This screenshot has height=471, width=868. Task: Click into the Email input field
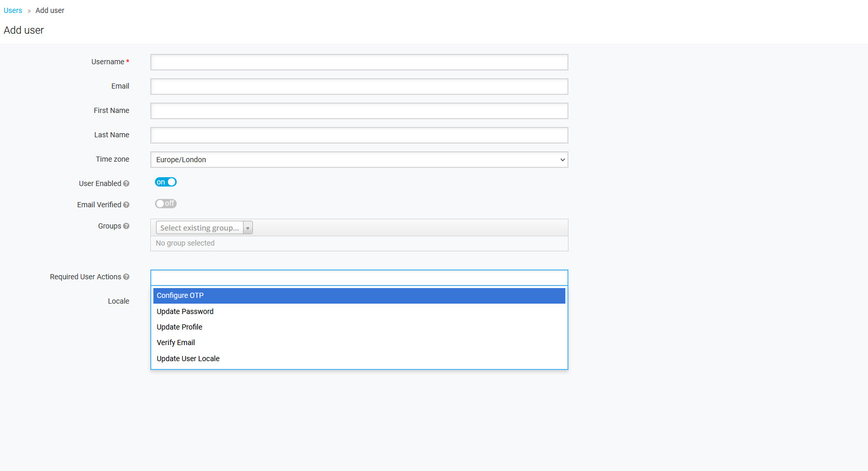tap(359, 87)
